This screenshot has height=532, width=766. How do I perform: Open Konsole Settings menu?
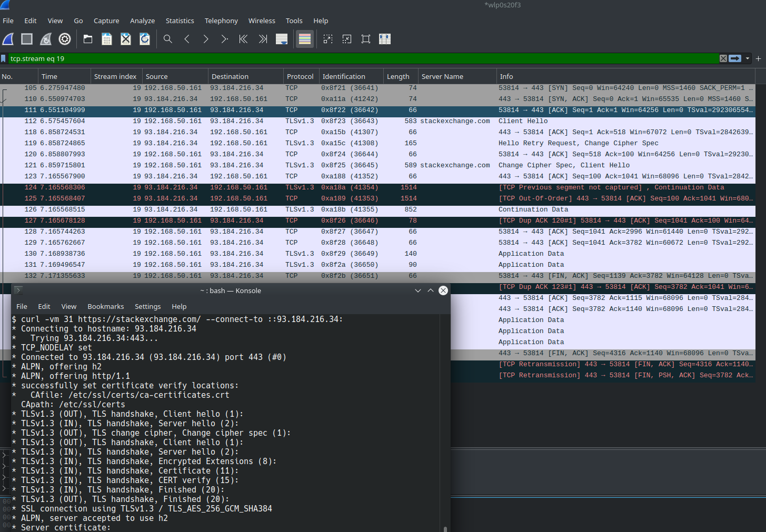pyautogui.click(x=148, y=306)
